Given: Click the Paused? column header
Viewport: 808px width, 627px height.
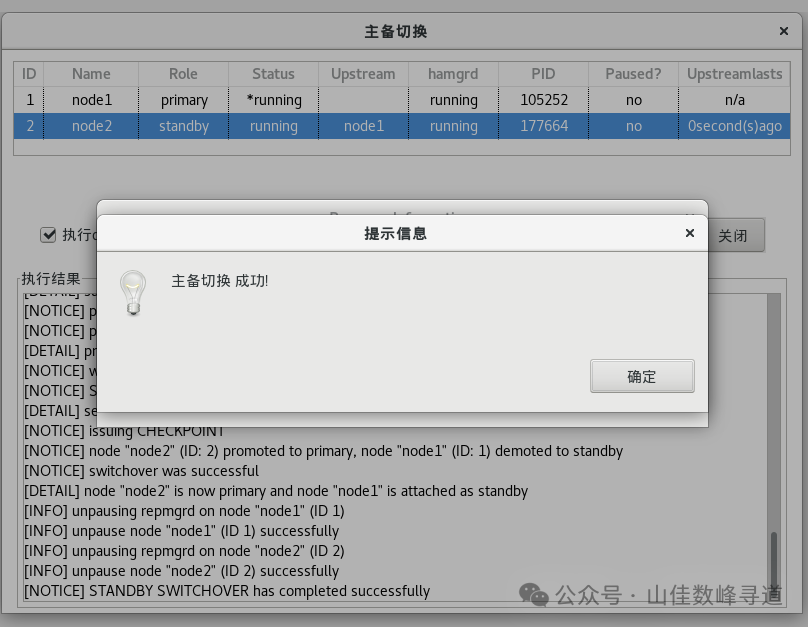Looking at the screenshot, I should tap(633, 74).
